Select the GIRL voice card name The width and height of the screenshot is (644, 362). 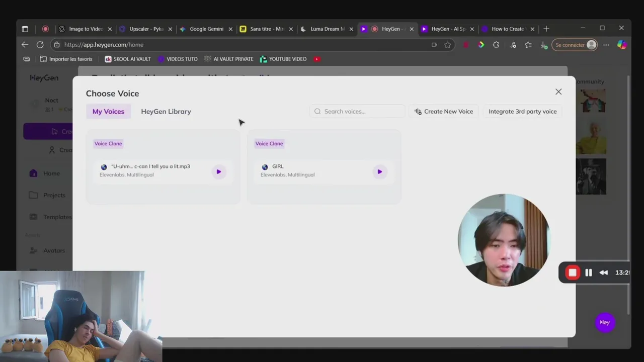click(278, 166)
